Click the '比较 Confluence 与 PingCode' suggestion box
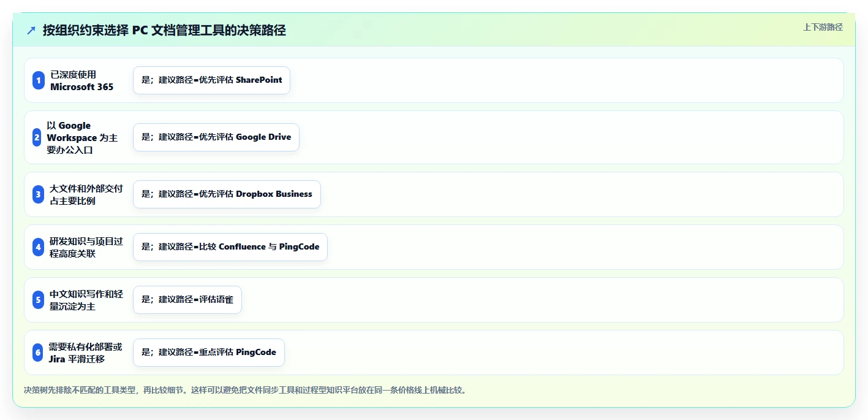The width and height of the screenshot is (868, 420). tap(230, 247)
